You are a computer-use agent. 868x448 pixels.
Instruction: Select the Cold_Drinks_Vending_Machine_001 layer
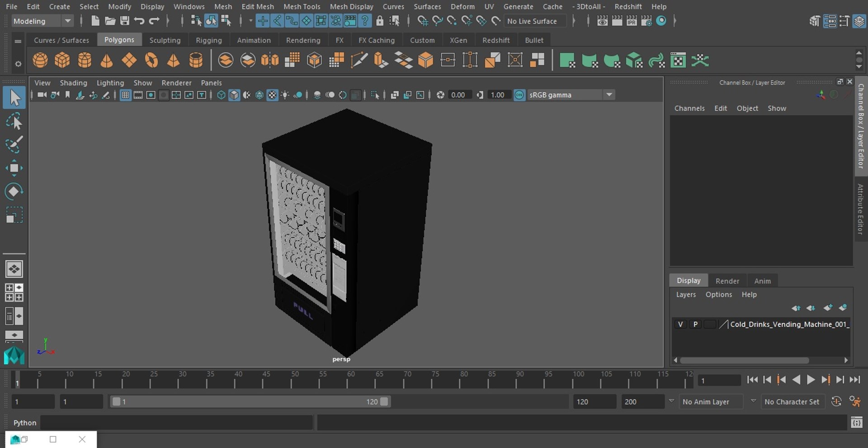pos(789,324)
